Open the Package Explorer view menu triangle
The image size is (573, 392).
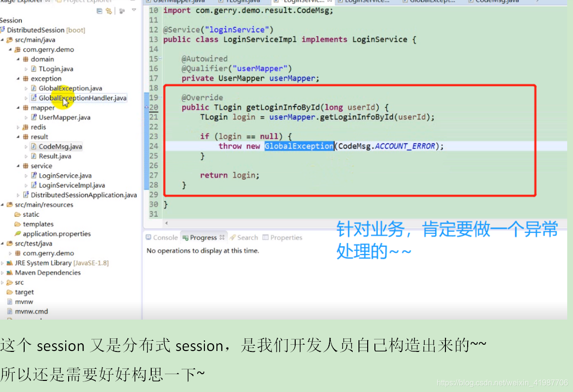click(134, 10)
